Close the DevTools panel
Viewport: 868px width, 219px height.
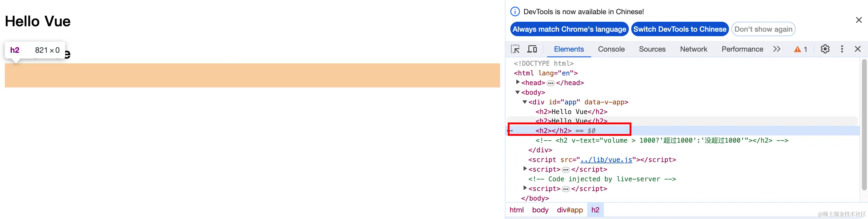tap(857, 49)
